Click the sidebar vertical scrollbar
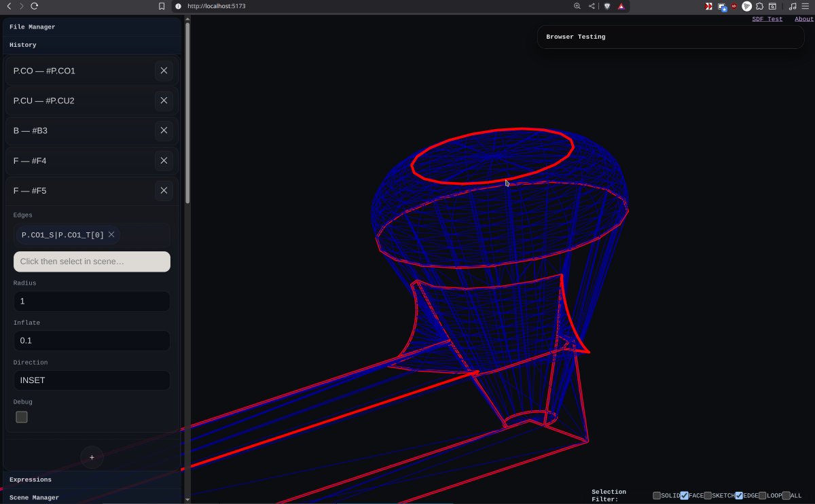The width and height of the screenshot is (815, 504). coord(187,112)
